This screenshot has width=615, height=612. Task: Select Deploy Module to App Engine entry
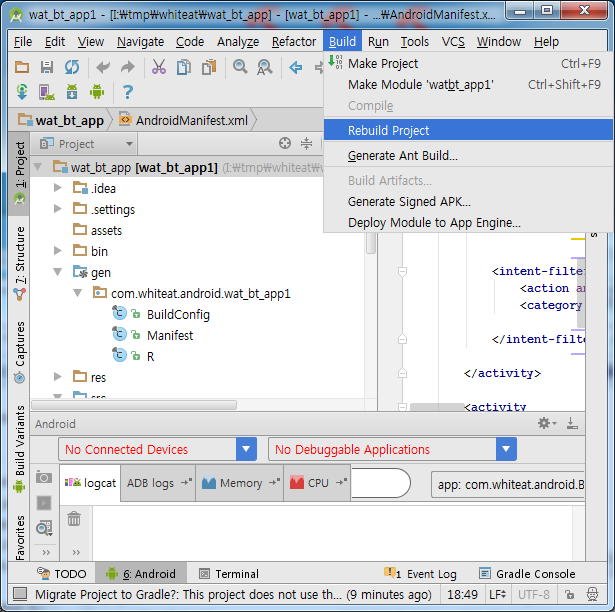click(468, 223)
